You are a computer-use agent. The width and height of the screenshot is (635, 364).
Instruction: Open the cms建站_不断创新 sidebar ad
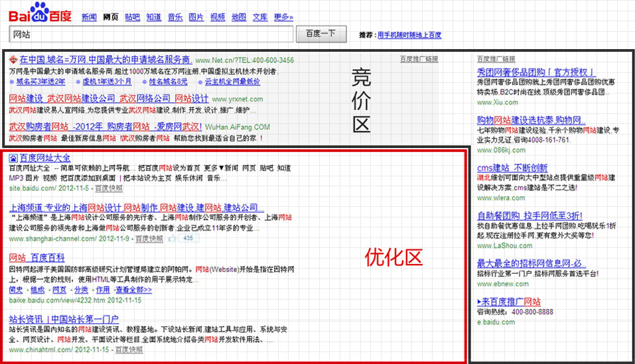pos(512,168)
